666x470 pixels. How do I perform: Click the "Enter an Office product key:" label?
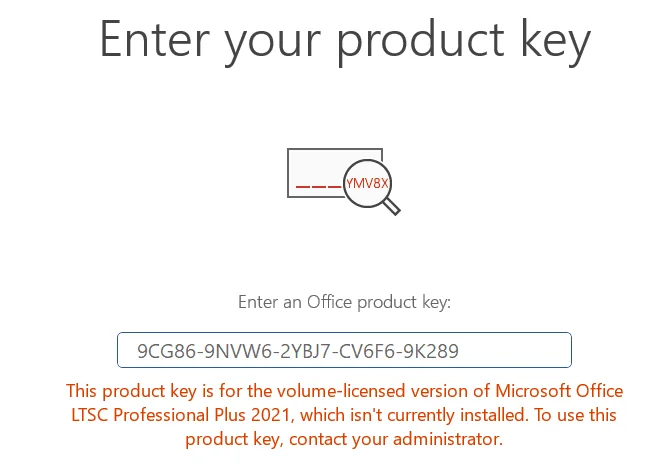[x=344, y=302]
